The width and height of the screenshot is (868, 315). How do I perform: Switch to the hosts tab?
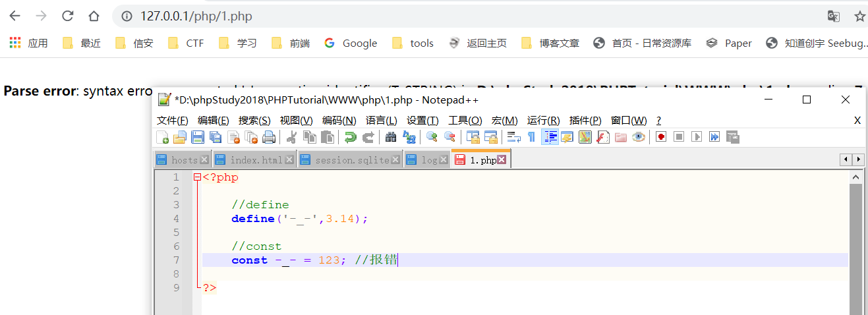tap(184, 159)
